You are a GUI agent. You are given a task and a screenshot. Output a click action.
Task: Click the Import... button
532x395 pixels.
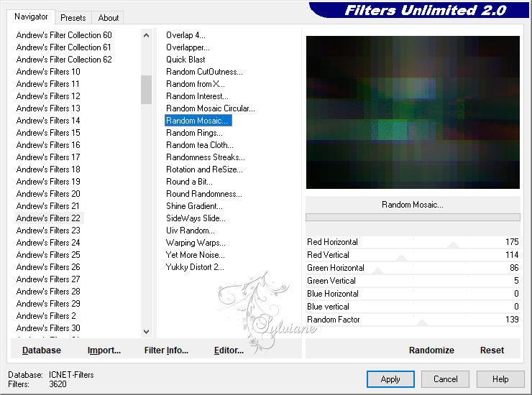104,350
